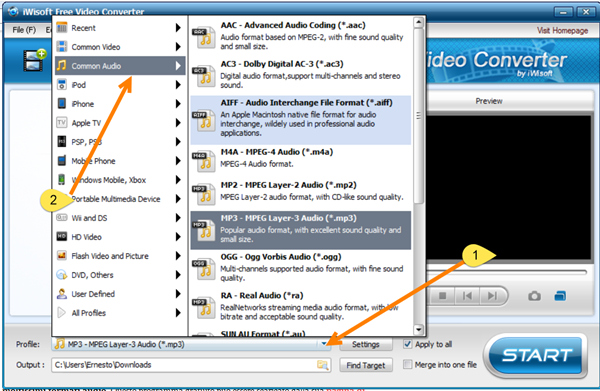Take a snapshot with the camera icon
The image size is (600, 391).
pos(535,296)
